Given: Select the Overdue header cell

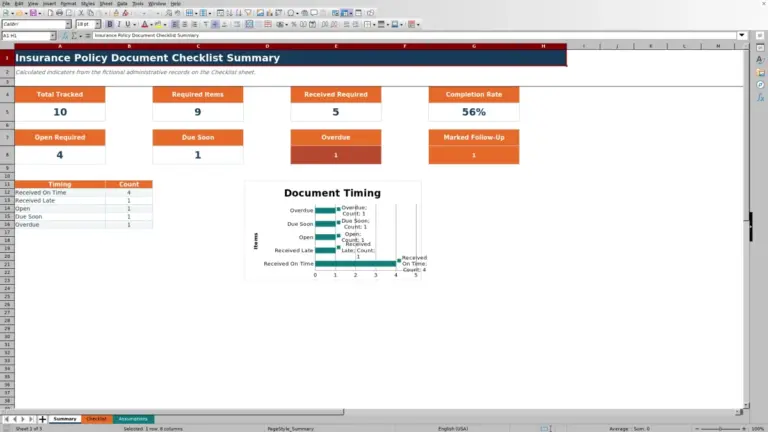Looking at the screenshot, I should coord(336,137).
